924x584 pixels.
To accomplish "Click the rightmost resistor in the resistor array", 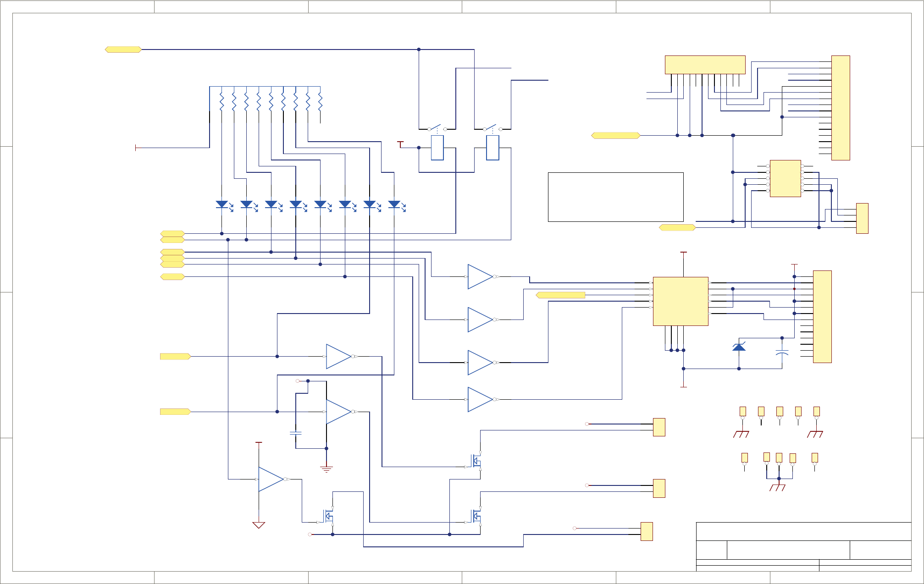I will 320,102.
